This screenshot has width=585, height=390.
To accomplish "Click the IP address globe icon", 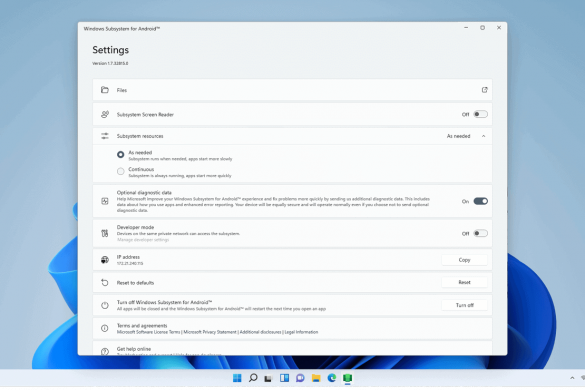I will point(105,260).
